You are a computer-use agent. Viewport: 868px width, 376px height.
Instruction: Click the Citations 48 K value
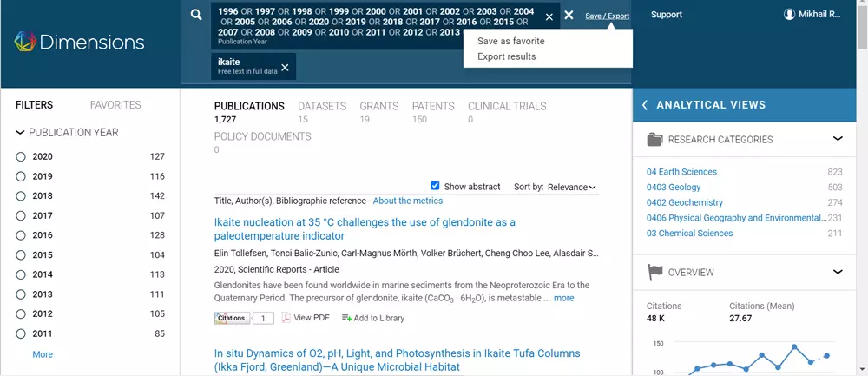656,319
